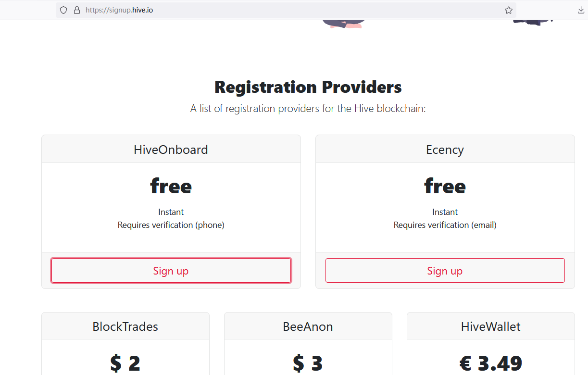
Task: Click Sign up under Ecency
Action: pos(445,271)
